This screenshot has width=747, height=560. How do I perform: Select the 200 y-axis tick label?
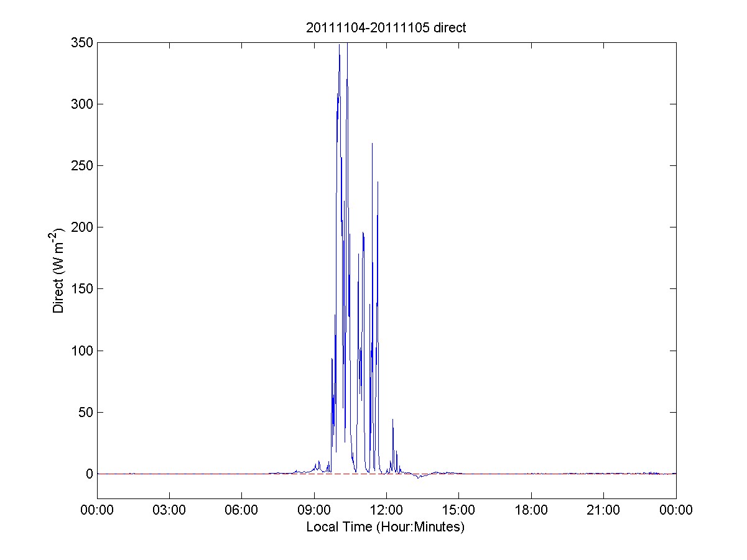click(x=83, y=227)
